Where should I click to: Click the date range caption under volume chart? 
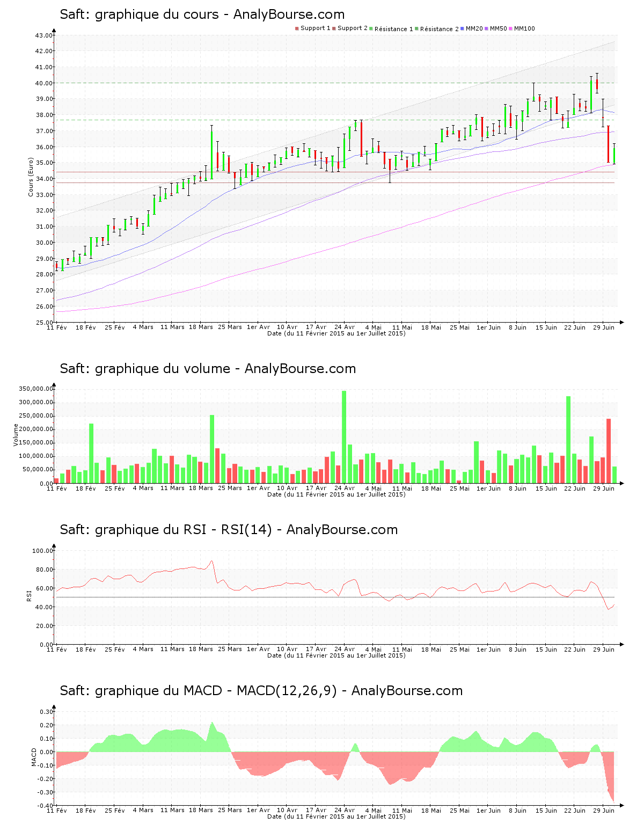(x=336, y=494)
